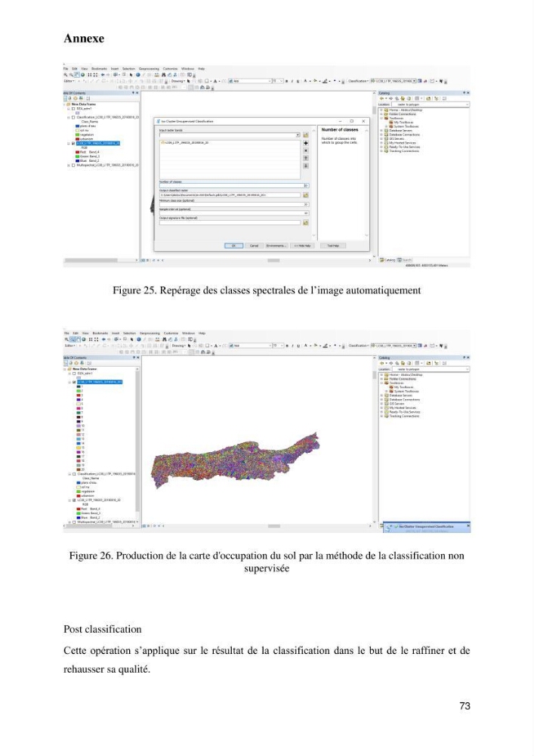Collapse highlighted classified layer in Figure 26 TOC
534x756 pixels.
point(69,383)
